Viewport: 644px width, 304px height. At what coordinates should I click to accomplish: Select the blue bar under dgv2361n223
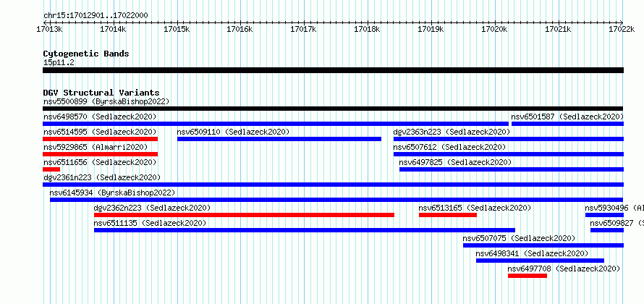[333, 185]
